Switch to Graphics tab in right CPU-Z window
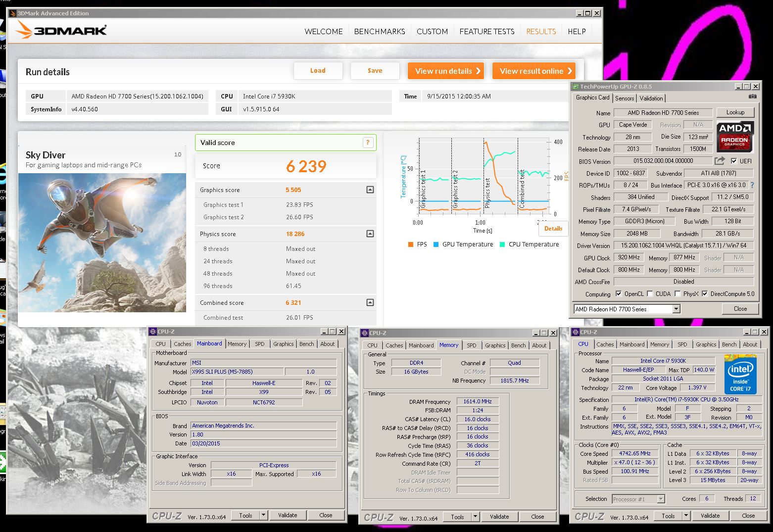 (x=706, y=344)
